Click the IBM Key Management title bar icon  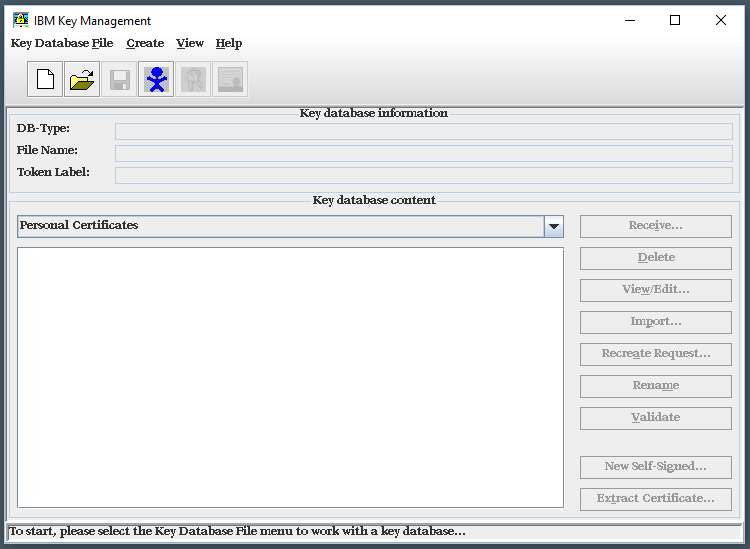[21, 20]
